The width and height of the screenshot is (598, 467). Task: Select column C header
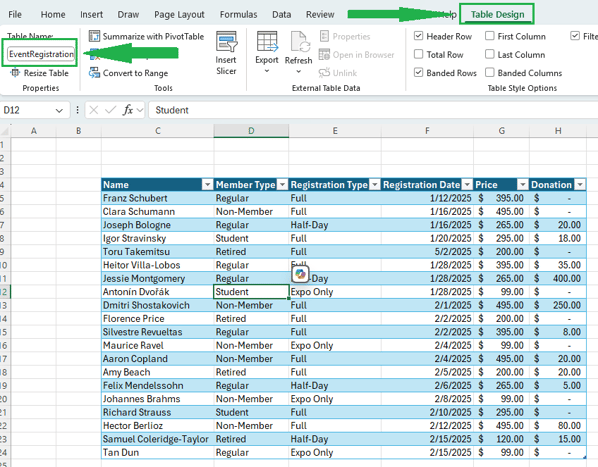click(158, 131)
